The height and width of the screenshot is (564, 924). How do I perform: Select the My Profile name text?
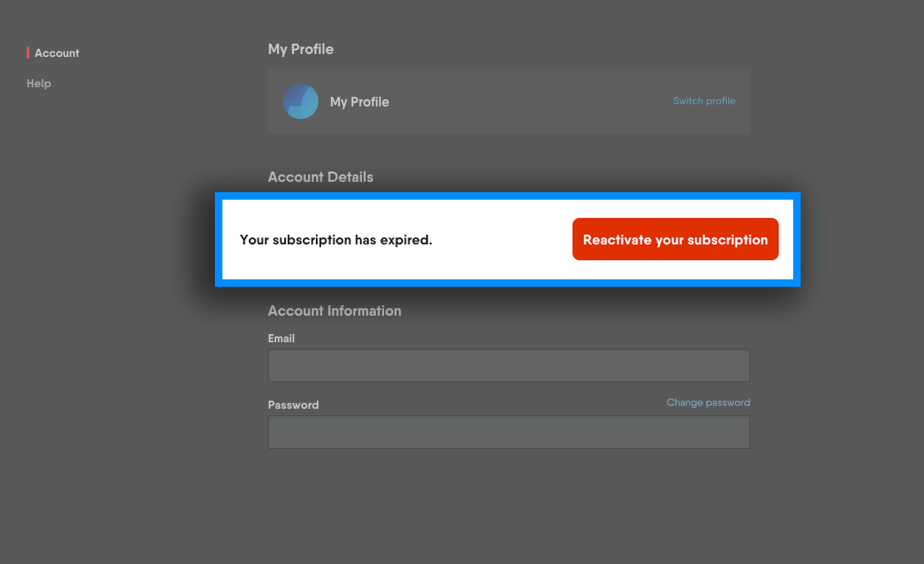point(359,102)
